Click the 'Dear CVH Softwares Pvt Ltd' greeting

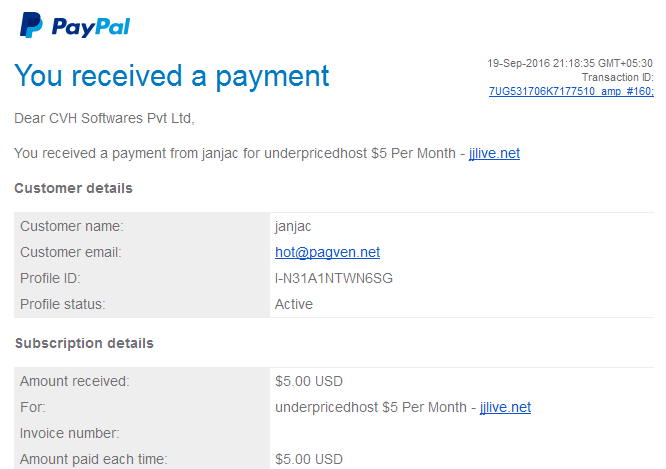coord(104,118)
